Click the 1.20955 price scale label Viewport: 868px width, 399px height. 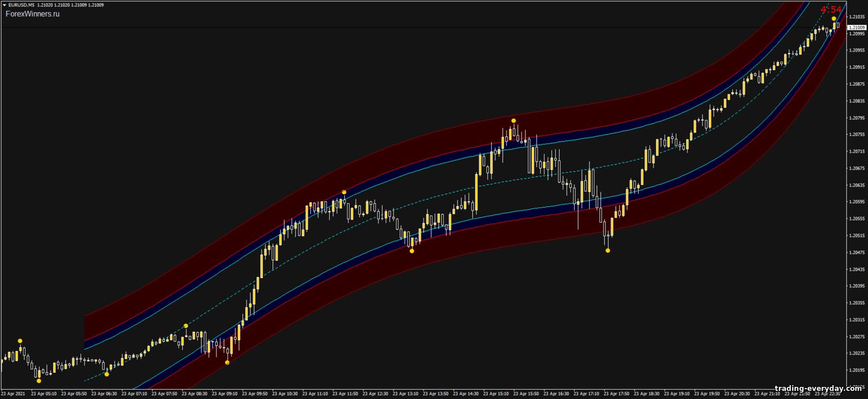tap(856, 50)
